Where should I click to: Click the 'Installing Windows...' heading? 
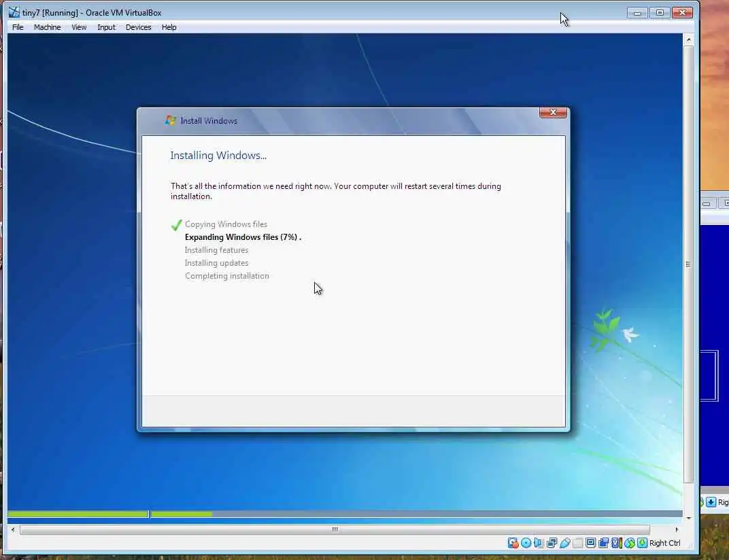tap(218, 155)
